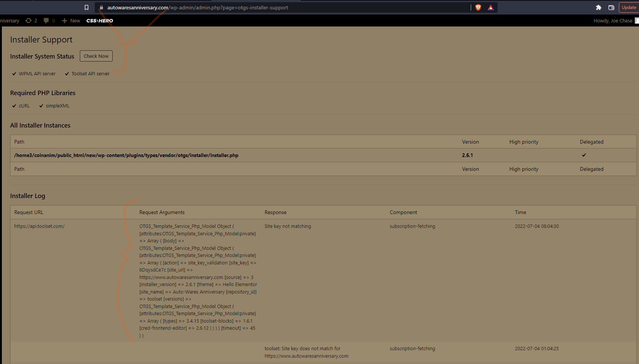
Task: Click the bookmark icon in address bar
Action: pos(87,7)
